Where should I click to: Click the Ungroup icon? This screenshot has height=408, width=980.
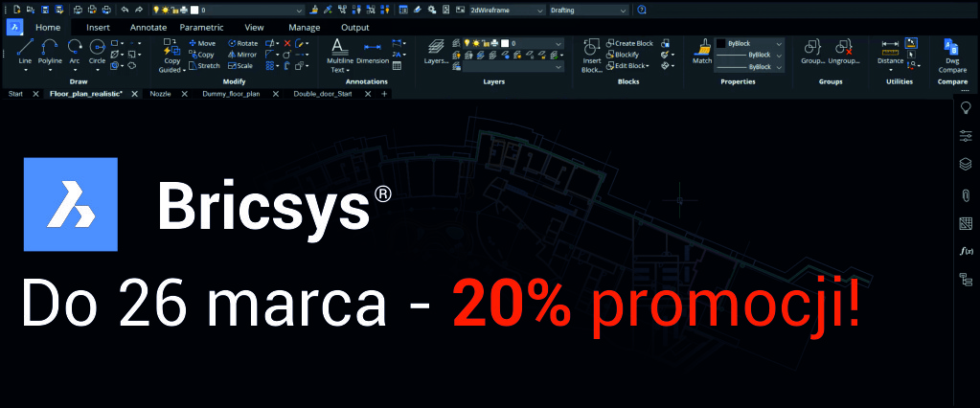(844, 47)
